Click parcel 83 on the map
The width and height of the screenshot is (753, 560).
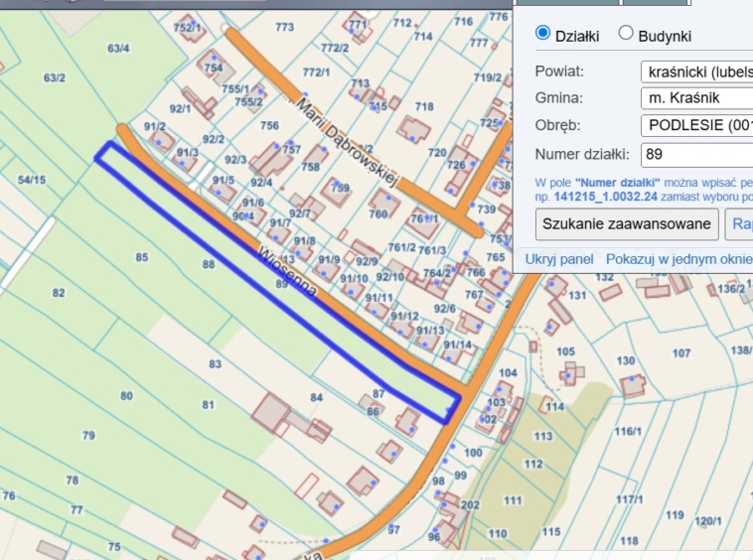click(x=216, y=364)
